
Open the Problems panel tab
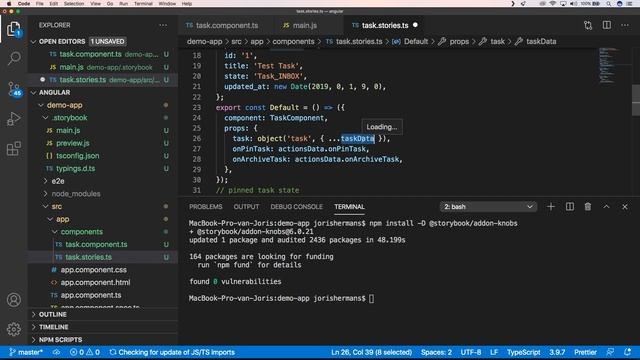pos(206,207)
